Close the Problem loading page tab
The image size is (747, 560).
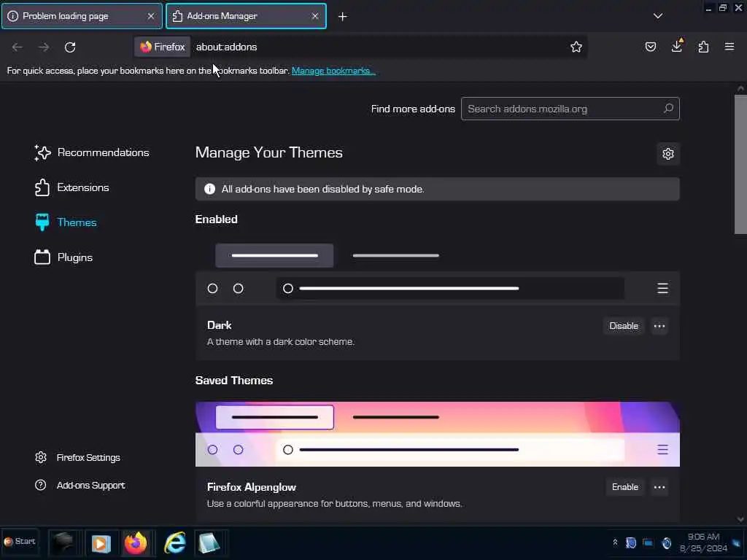pyautogui.click(x=150, y=16)
